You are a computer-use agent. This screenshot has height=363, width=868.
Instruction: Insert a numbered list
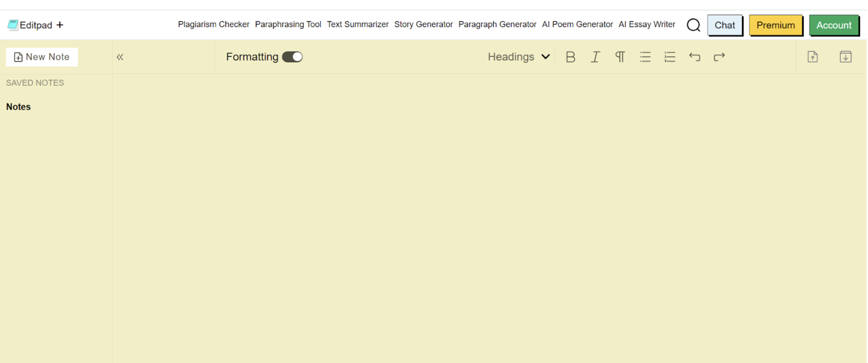(670, 57)
